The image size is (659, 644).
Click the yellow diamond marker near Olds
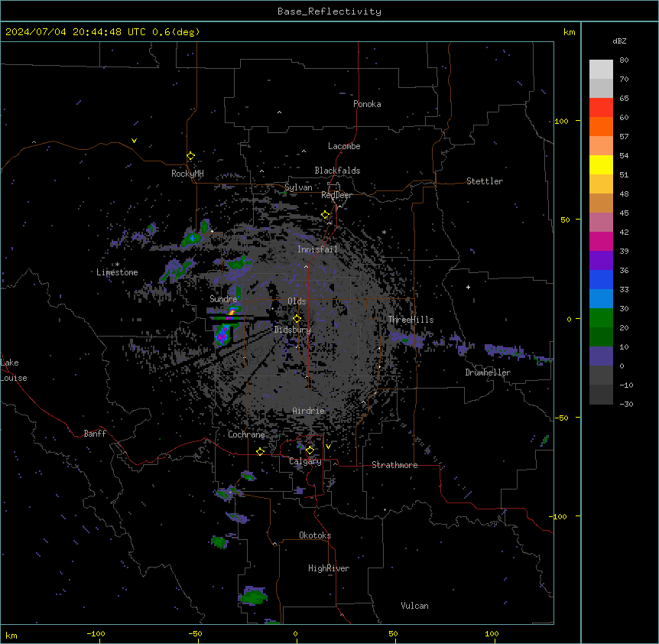[x=297, y=319]
